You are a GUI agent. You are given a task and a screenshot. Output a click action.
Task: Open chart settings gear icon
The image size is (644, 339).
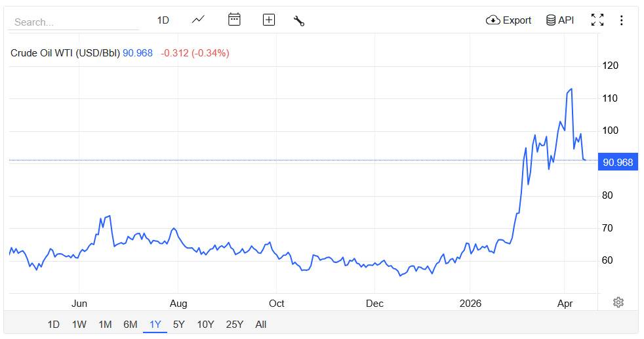(618, 302)
